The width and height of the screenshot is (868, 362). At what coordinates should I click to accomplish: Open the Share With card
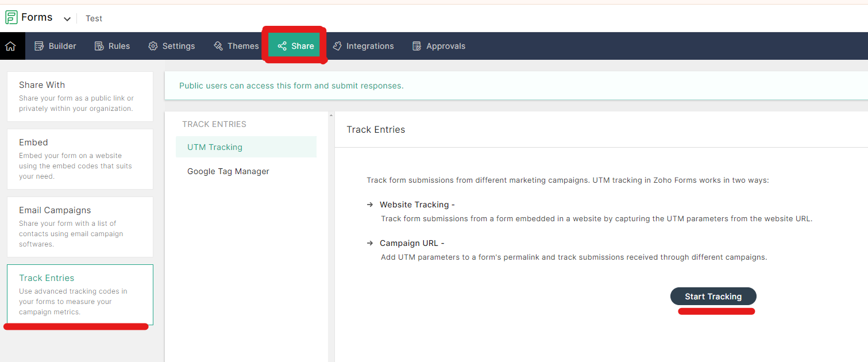[x=80, y=97]
